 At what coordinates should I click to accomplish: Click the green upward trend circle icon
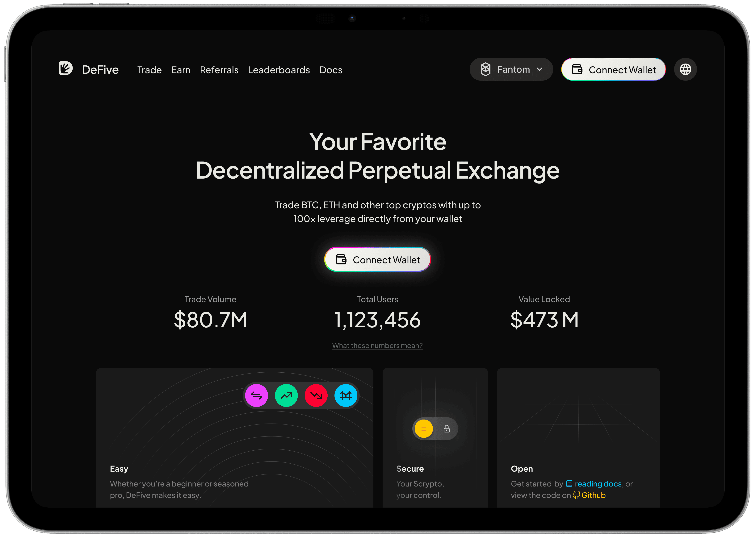pos(286,395)
